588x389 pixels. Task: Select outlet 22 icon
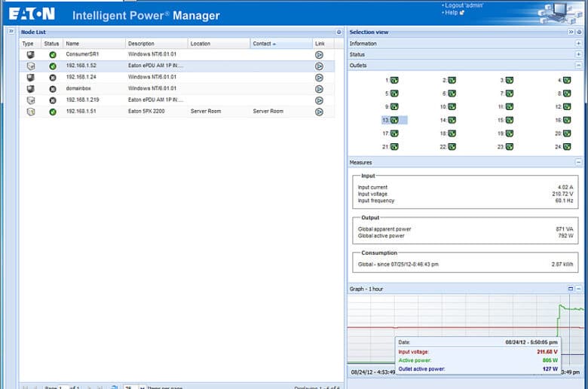[x=452, y=147]
